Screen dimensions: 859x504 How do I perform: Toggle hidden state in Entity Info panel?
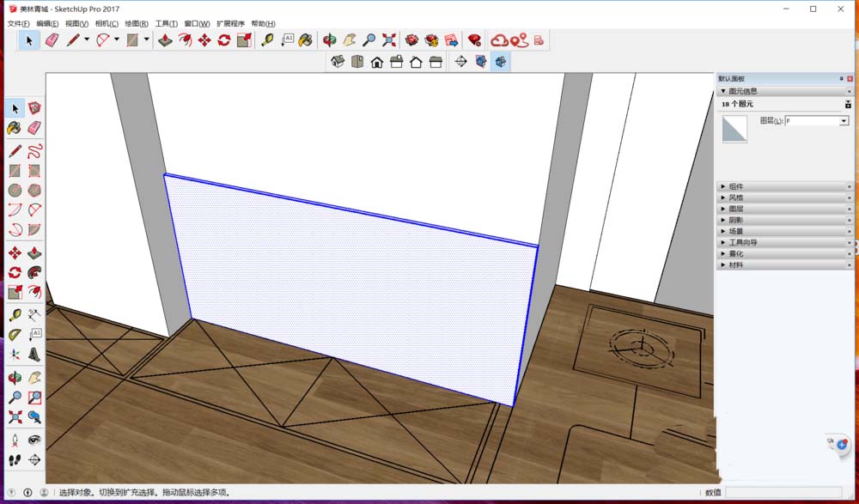(x=849, y=103)
